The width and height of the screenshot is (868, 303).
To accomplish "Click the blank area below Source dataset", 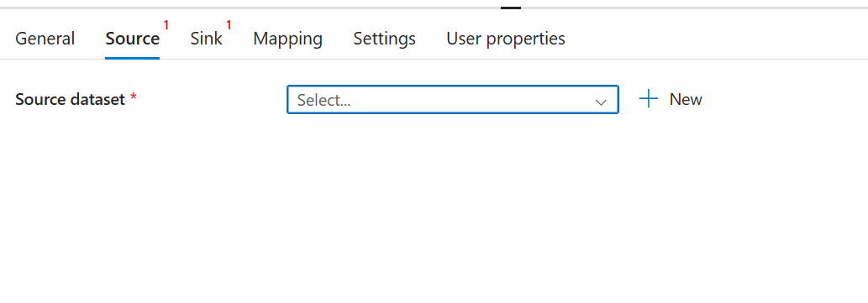I will (x=434, y=210).
